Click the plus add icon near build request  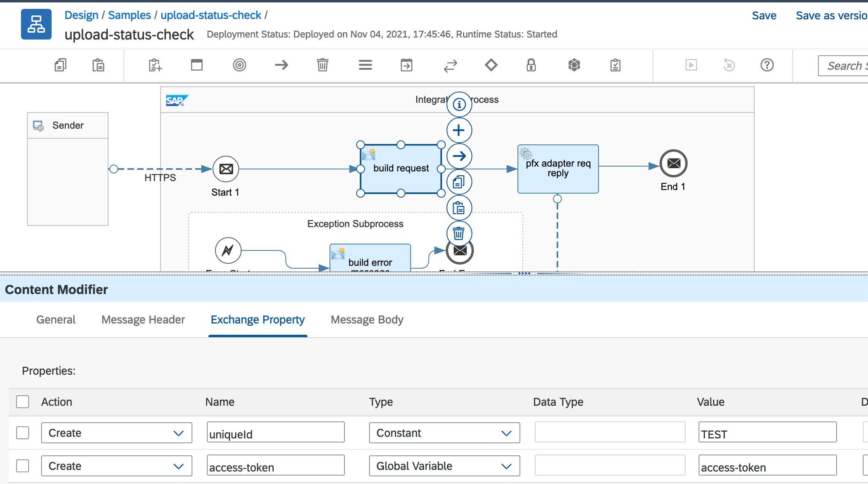[x=459, y=130]
